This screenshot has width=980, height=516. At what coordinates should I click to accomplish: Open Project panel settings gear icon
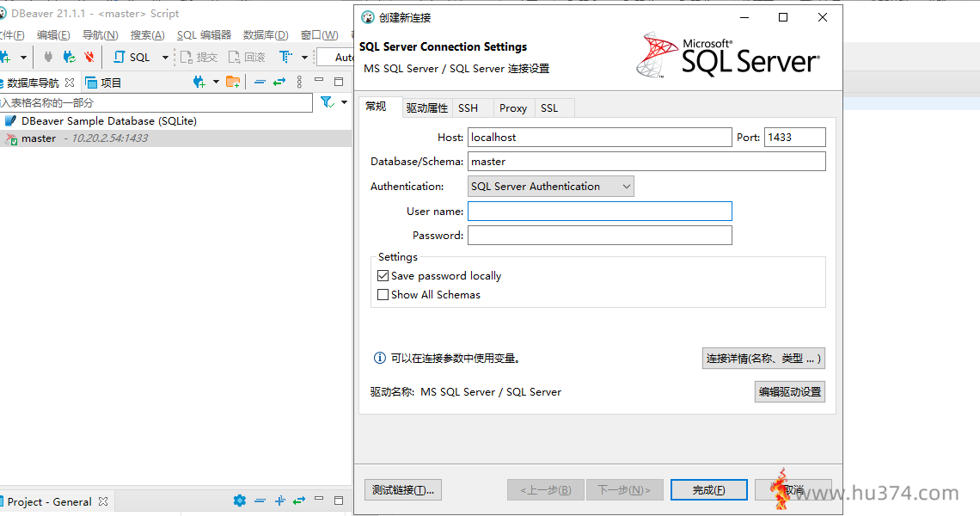[239, 501]
